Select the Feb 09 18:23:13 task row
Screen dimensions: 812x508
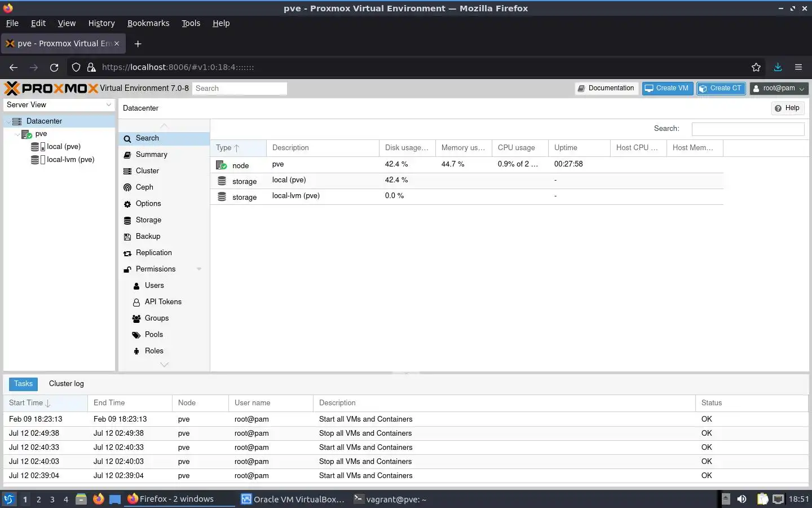[x=406, y=419]
